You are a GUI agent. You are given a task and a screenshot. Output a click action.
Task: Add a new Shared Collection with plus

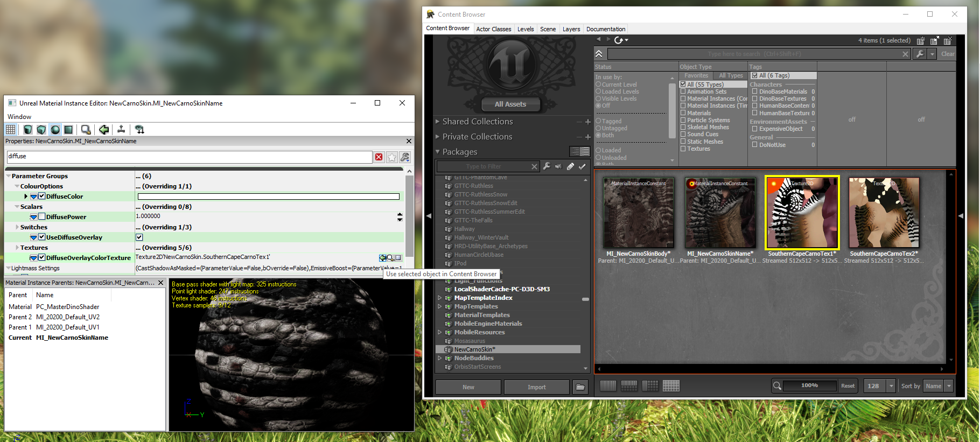click(587, 122)
